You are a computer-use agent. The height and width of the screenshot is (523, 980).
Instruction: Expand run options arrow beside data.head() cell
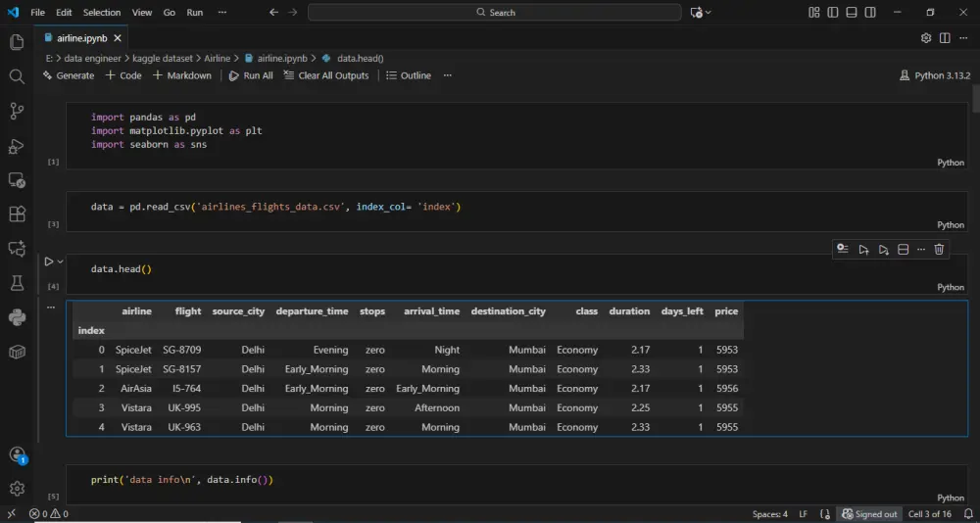coord(61,261)
